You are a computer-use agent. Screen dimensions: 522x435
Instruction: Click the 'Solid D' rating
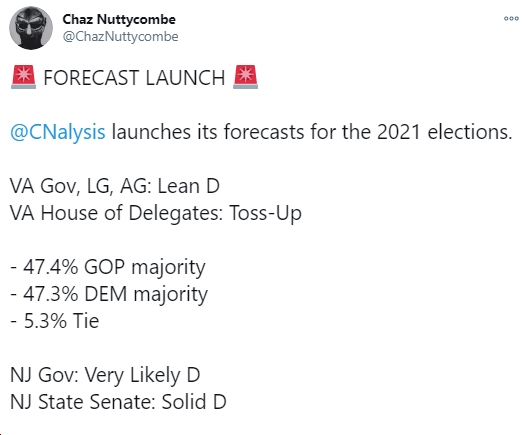click(194, 402)
